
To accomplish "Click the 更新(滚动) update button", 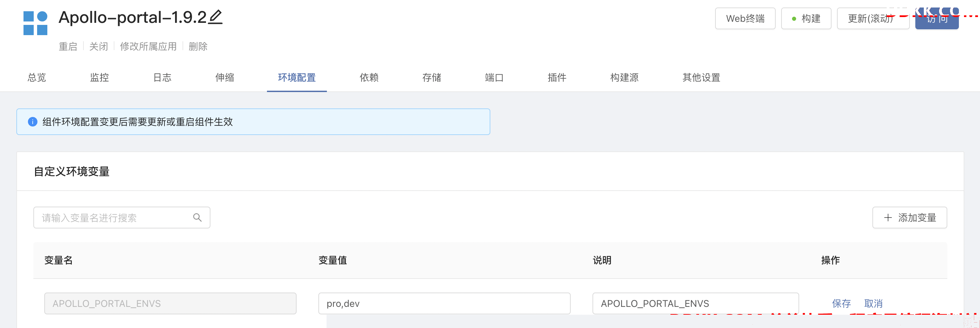I will click(873, 18).
